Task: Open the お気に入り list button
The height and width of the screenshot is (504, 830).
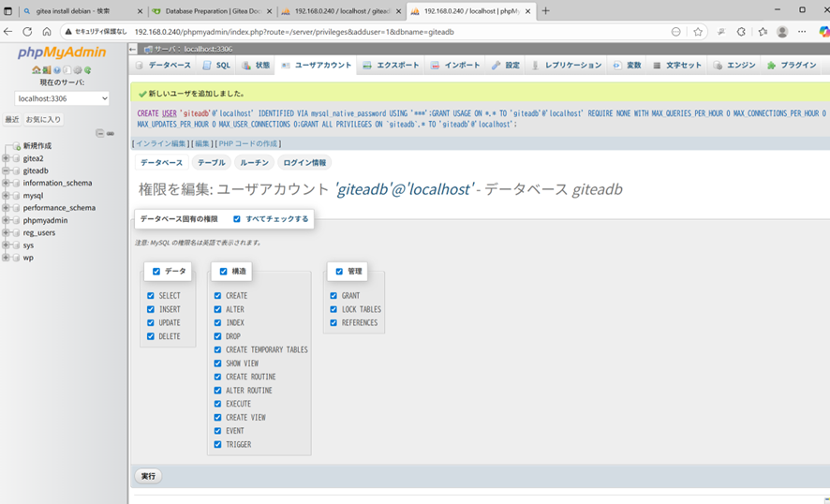Action: tap(43, 120)
